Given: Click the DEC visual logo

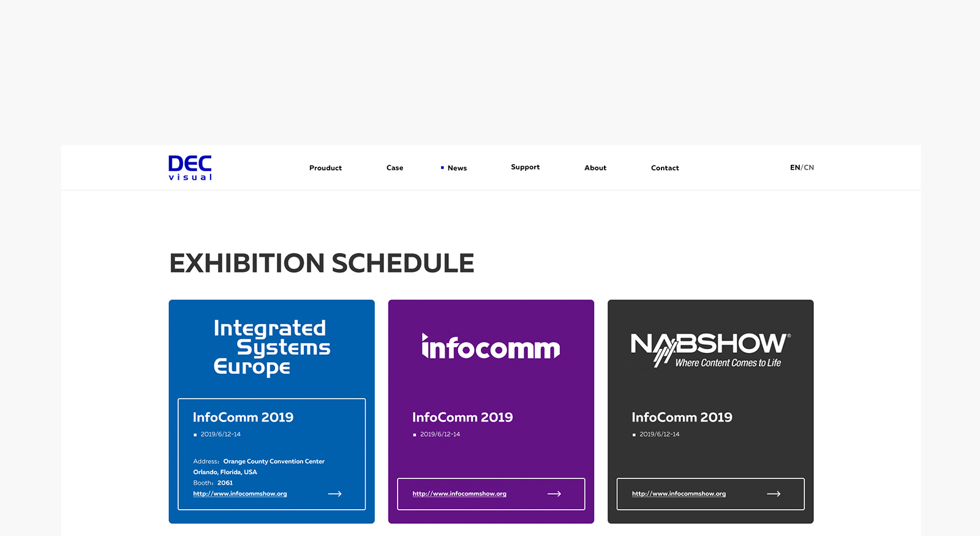Looking at the screenshot, I should point(190,168).
